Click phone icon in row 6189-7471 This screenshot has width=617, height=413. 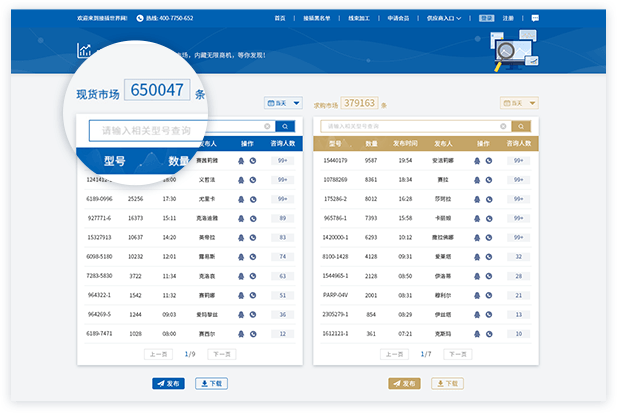(x=253, y=334)
